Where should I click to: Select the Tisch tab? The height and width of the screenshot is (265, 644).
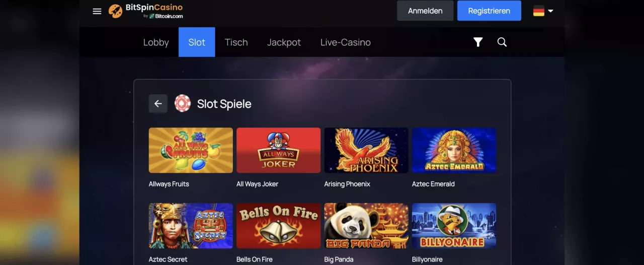point(236,42)
